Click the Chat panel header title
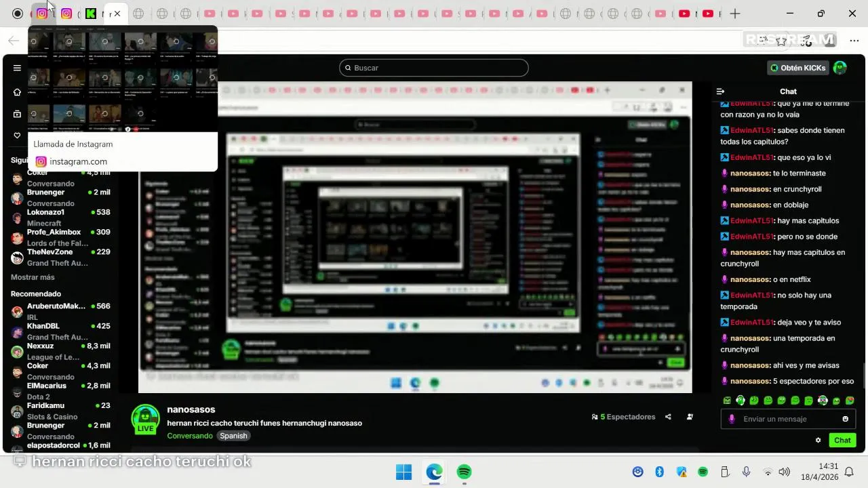Viewport: 868px width, 488px height. pos(788,91)
